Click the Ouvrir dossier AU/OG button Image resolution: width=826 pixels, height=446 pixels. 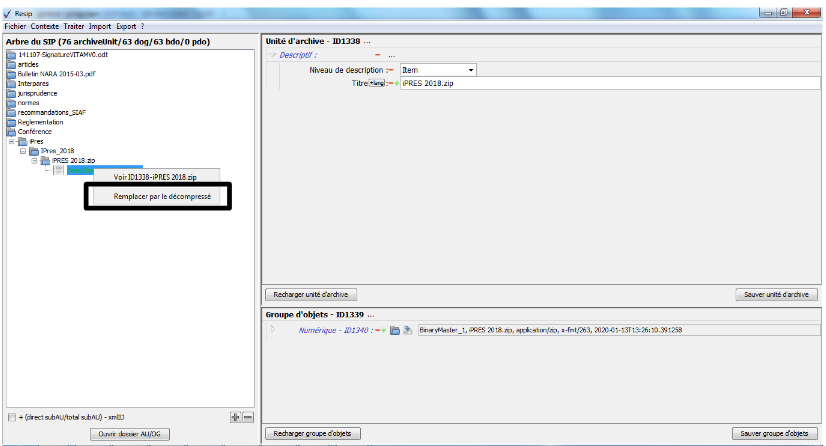(129, 433)
